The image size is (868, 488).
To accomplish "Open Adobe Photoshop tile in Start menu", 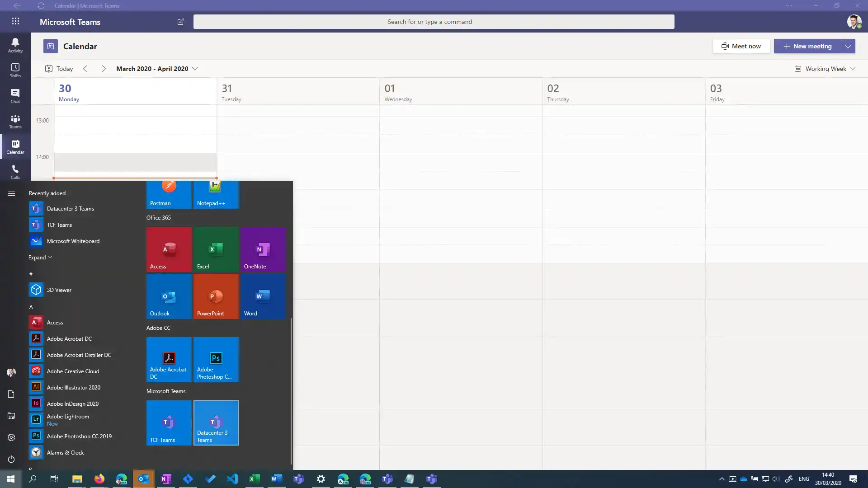I will point(216,360).
